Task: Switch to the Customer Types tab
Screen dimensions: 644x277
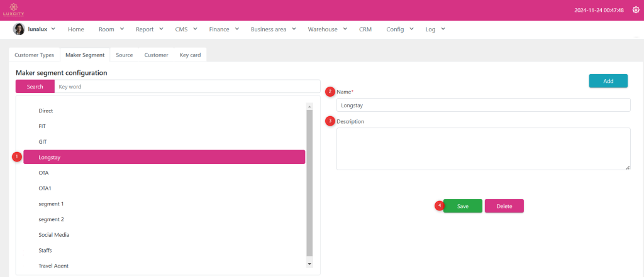Action: coord(35,55)
